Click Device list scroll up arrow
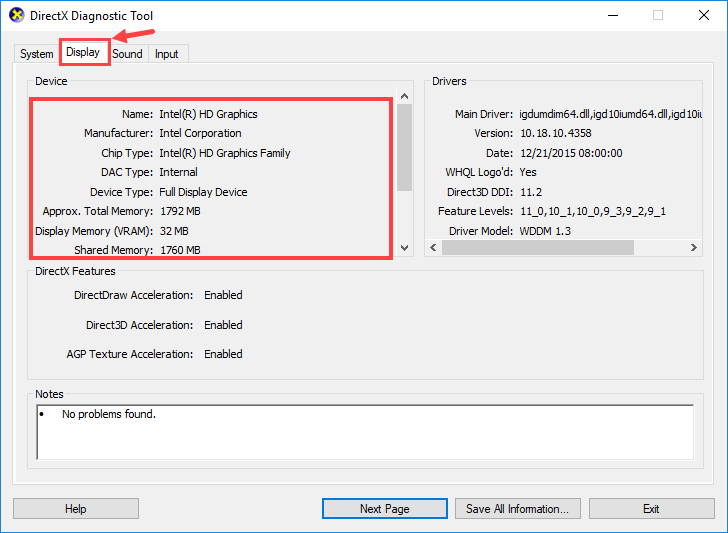 [404, 96]
